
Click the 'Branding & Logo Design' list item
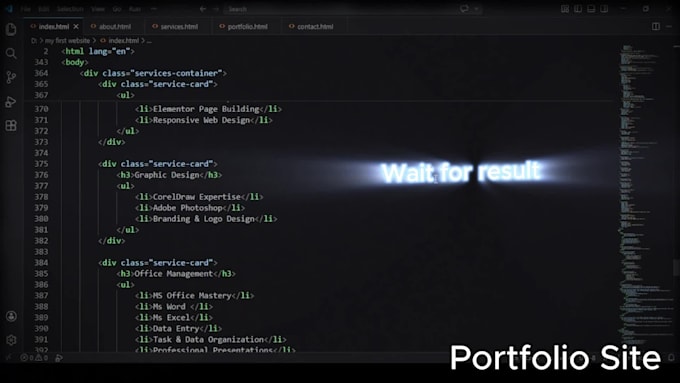pyautogui.click(x=203, y=219)
